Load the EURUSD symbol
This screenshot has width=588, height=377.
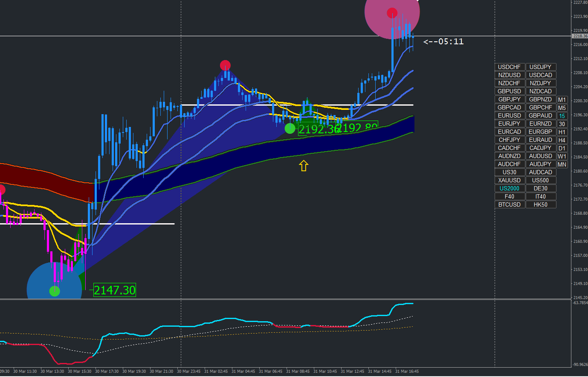pyautogui.click(x=510, y=115)
